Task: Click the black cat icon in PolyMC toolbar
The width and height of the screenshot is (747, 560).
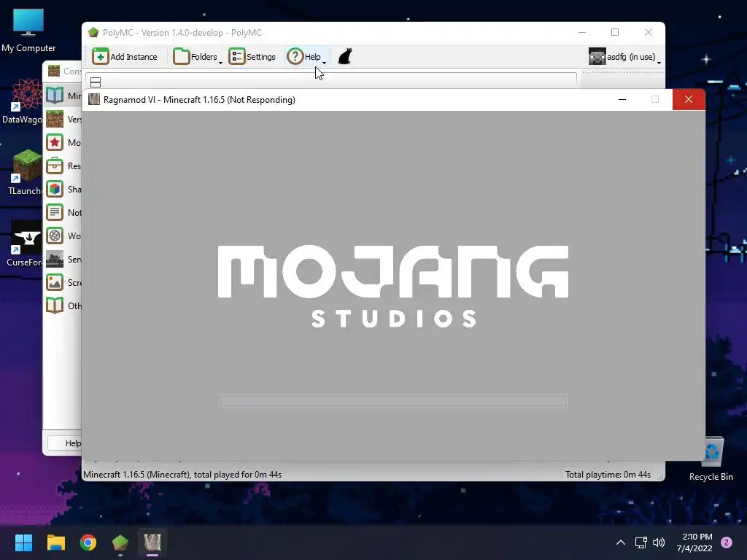Action: pyautogui.click(x=345, y=57)
